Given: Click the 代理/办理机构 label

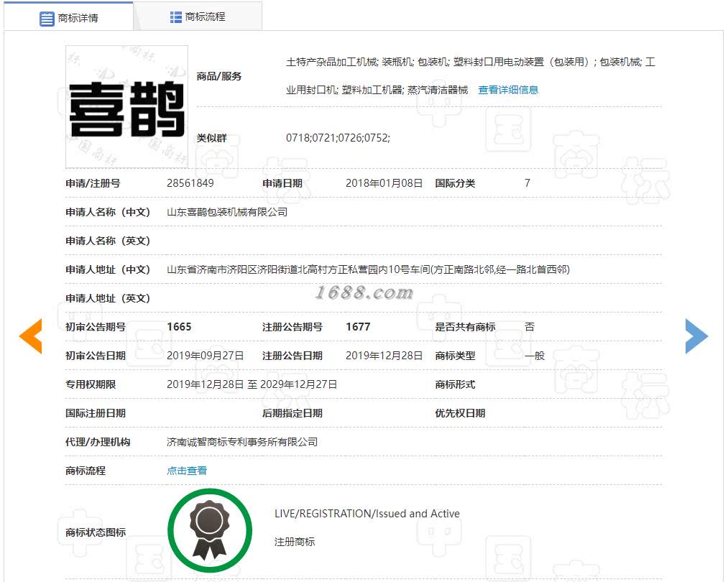Looking at the screenshot, I should tap(98, 442).
